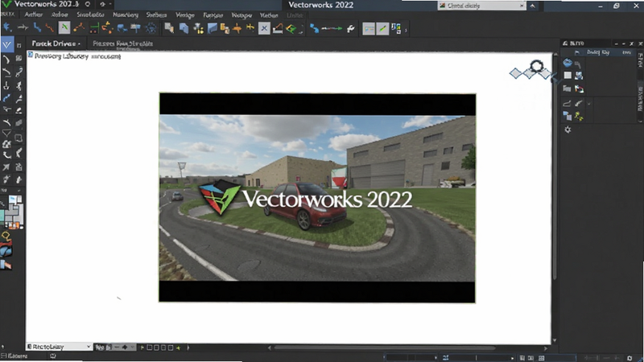Choose the orange zigzag polyline toolbar icon
The image size is (644, 362).
point(50,28)
